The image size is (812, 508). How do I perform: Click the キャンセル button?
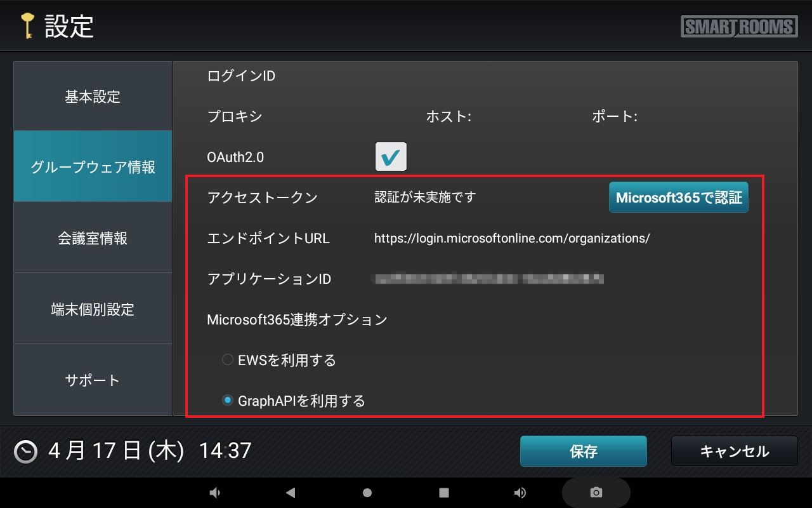[x=734, y=451]
